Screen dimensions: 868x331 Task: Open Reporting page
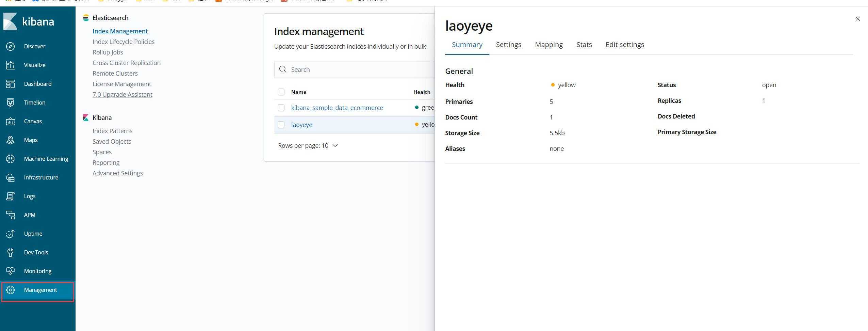point(106,162)
